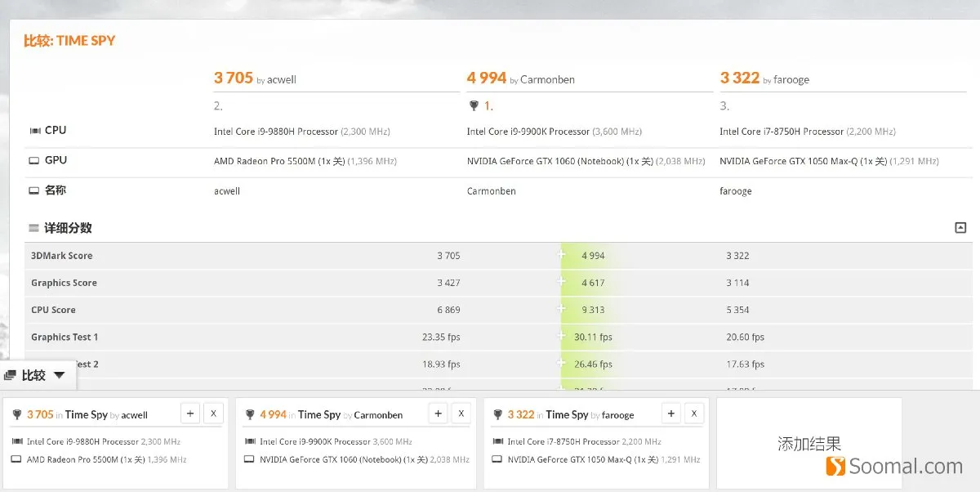This screenshot has height=492, width=980.
Task: Click the trophy icon next to rank 1.
Action: [473, 106]
